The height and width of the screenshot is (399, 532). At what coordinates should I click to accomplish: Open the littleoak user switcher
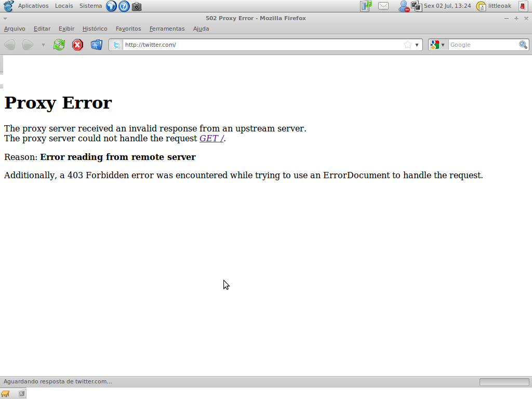click(494, 6)
